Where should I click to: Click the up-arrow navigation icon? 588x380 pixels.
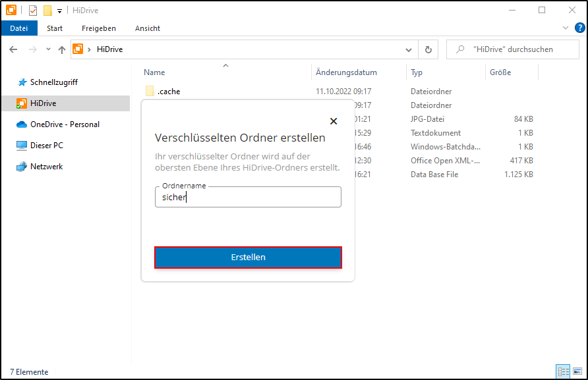(x=62, y=49)
